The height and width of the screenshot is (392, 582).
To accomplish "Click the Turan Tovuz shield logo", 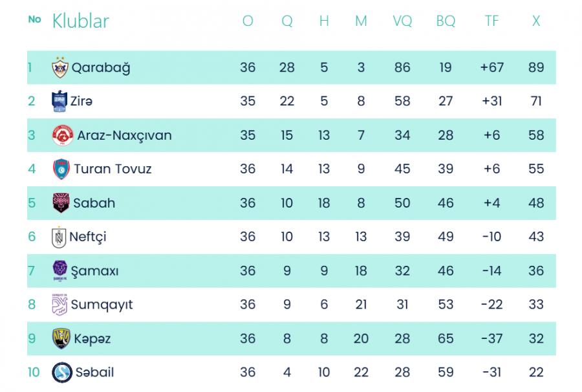I will coord(61,169).
